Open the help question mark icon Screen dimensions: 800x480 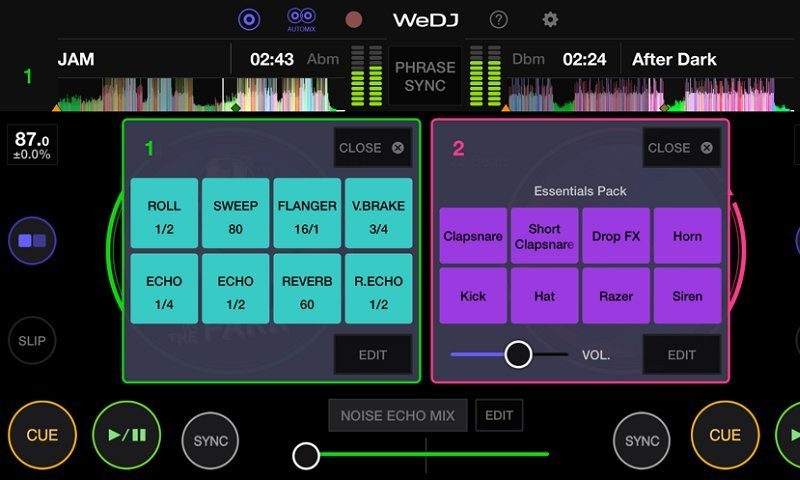pos(498,20)
